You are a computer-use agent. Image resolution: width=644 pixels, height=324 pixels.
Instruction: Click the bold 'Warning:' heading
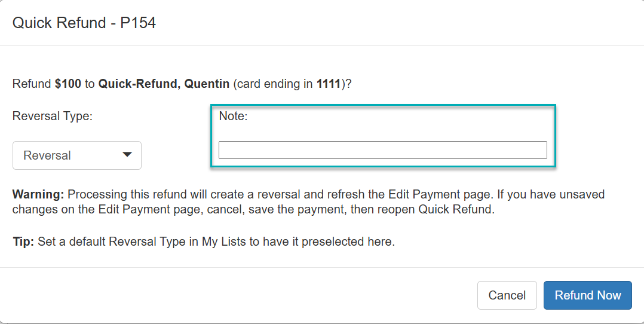pyautogui.click(x=38, y=195)
